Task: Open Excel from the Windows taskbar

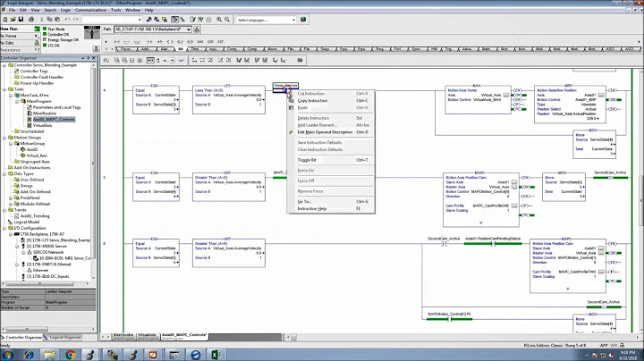Action: click(x=216, y=355)
